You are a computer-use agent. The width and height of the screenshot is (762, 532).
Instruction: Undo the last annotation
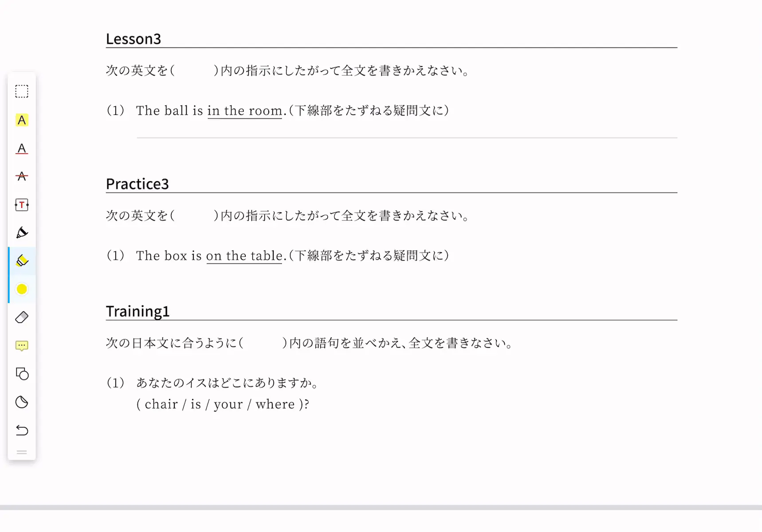point(22,430)
